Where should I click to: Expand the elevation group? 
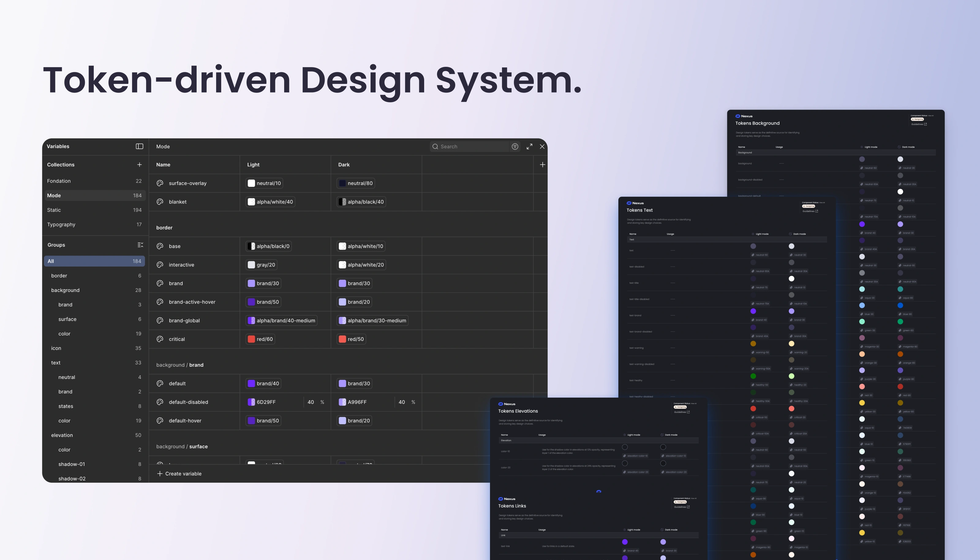[x=62, y=435]
